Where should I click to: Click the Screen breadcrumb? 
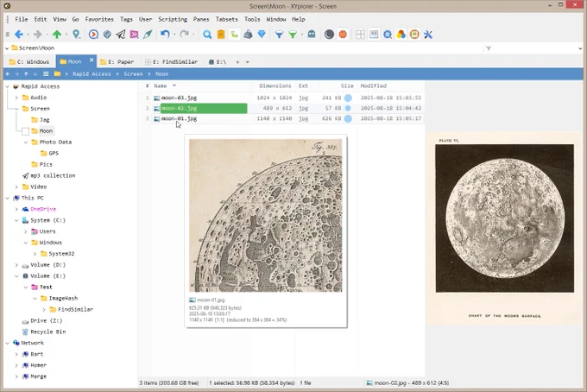133,73
